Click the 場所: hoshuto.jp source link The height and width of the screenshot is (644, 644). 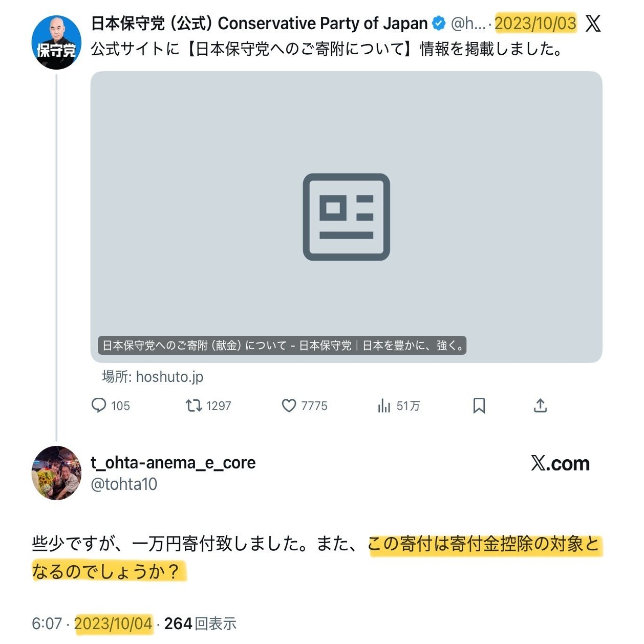pyautogui.click(x=153, y=377)
